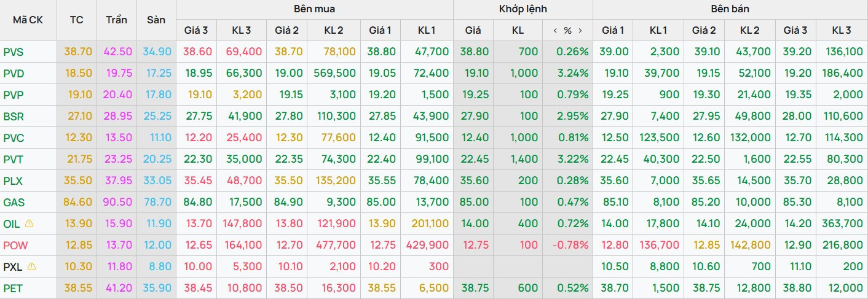Click PVD matched price 19.10

click(x=477, y=74)
